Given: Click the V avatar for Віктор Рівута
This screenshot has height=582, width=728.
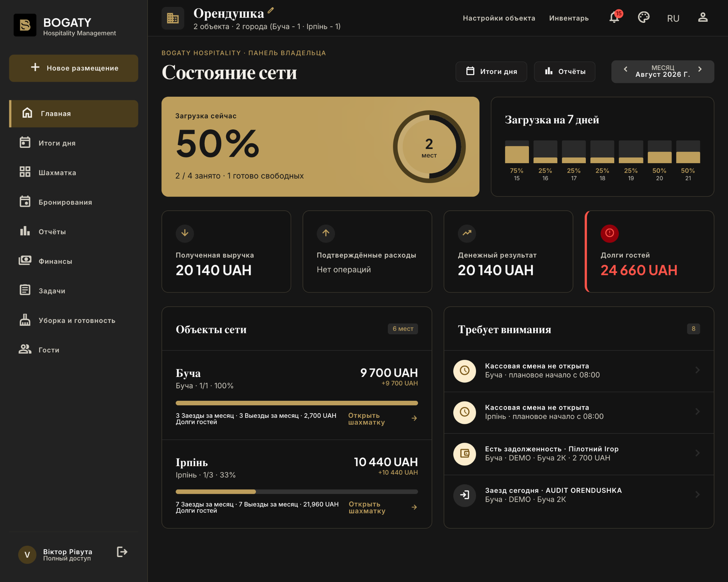Looking at the screenshot, I should [x=27, y=555].
